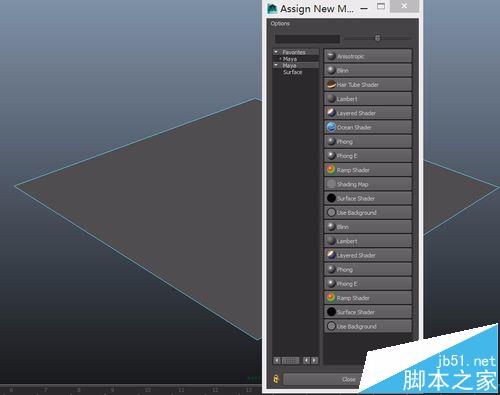500x395 pixels.
Task: Collapse the second Maya tree section
Action: (x=276, y=65)
